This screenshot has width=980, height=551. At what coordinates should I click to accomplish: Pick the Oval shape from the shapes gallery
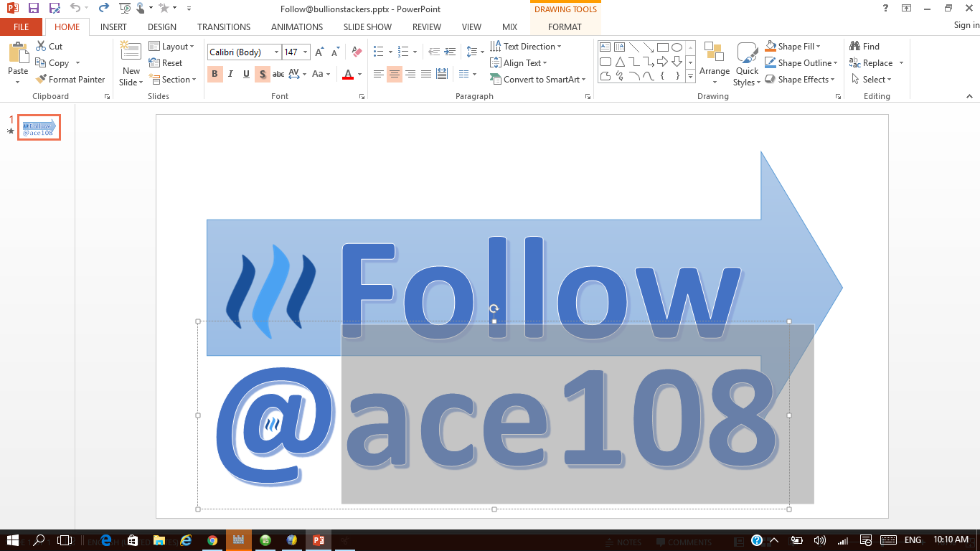(x=677, y=47)
